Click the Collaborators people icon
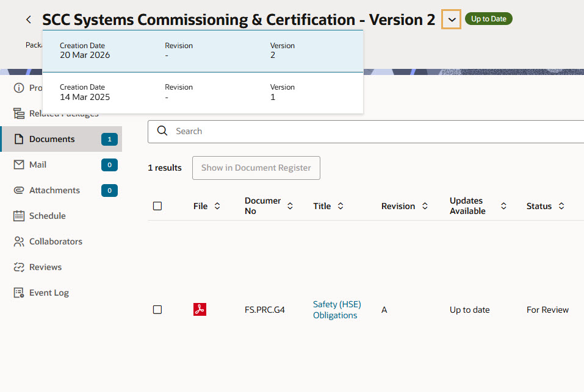The image size is (584, 392). tap(18, 241)
